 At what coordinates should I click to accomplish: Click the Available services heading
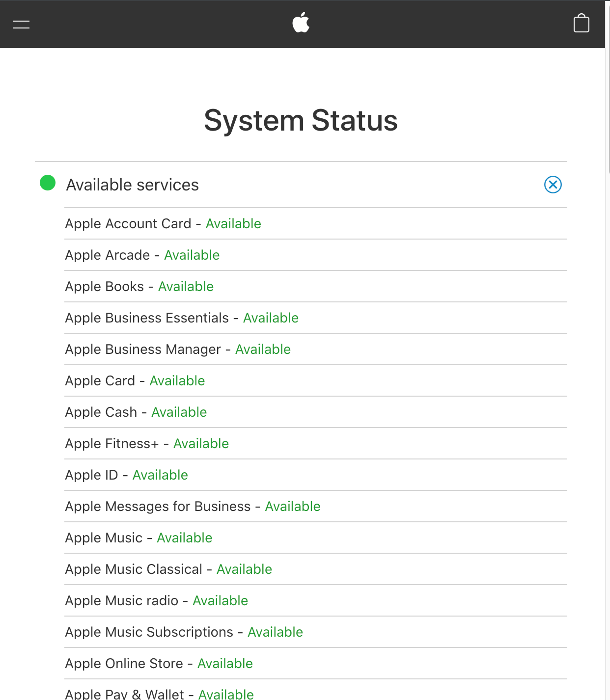pos(132,185)
